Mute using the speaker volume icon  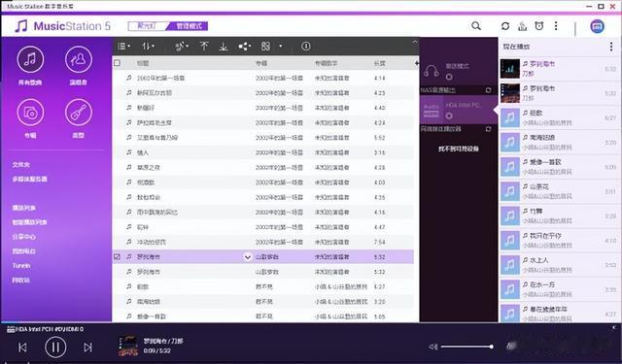[x=433, y=347]
